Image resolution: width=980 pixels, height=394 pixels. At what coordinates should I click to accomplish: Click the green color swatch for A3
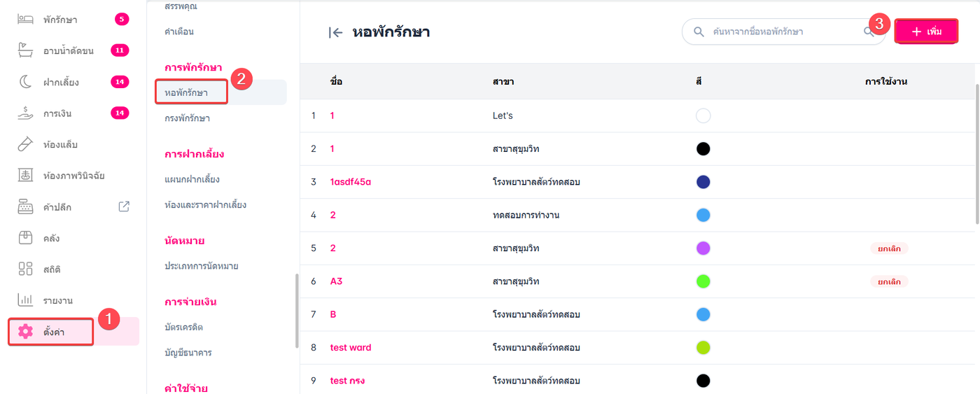[x=703, y=281]
